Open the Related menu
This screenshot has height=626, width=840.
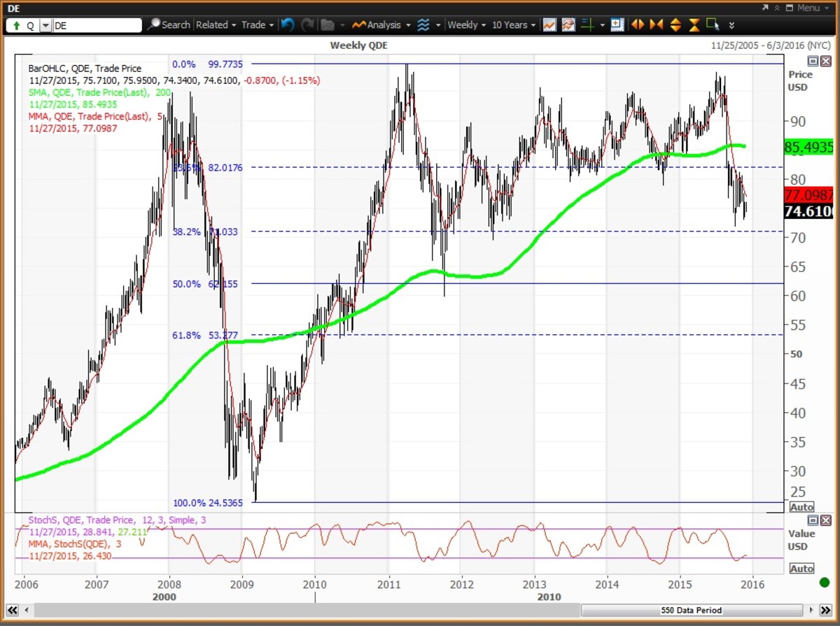click(216, 24)
